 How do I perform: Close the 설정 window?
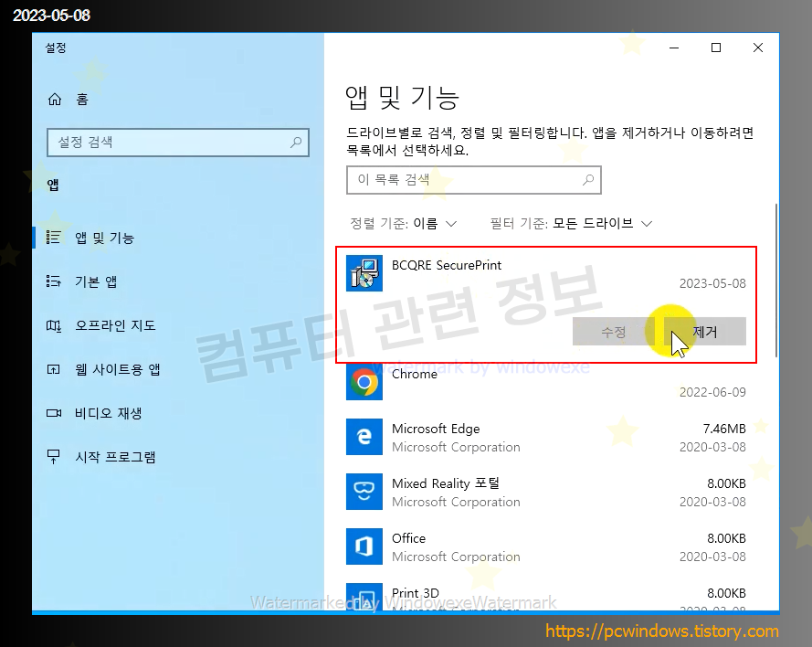[758, 48]
